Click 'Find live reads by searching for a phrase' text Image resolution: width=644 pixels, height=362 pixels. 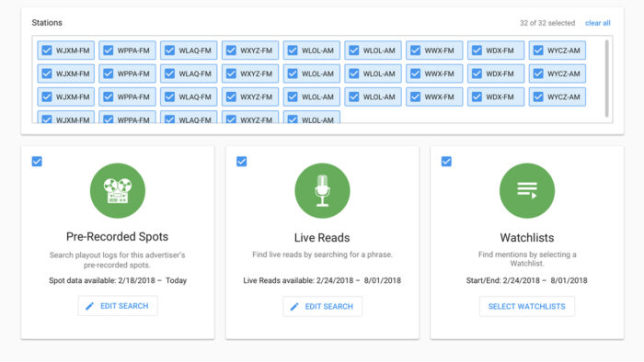pyautogui.click(x=322, y=255)
